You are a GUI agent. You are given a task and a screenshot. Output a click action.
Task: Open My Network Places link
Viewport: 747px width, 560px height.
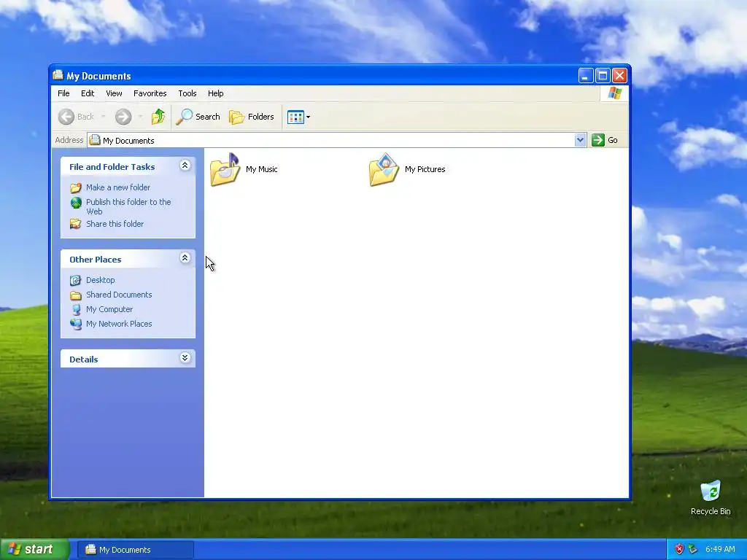point(119,324)
